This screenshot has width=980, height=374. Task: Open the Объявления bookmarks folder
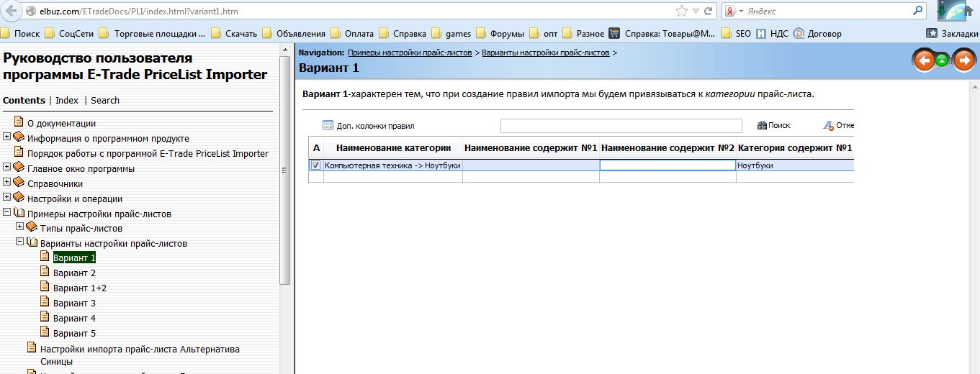click(x=294, y=33)
